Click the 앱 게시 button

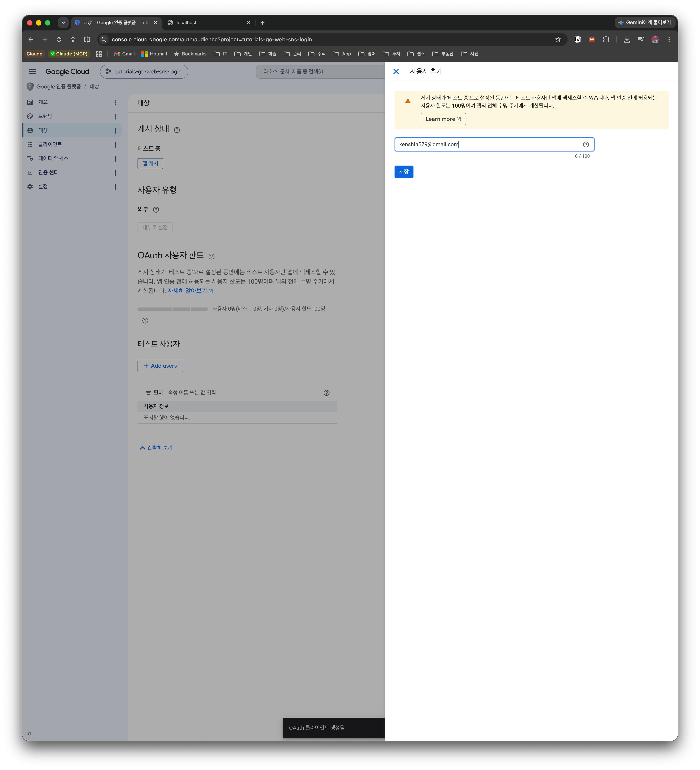[x=150, y=163]
